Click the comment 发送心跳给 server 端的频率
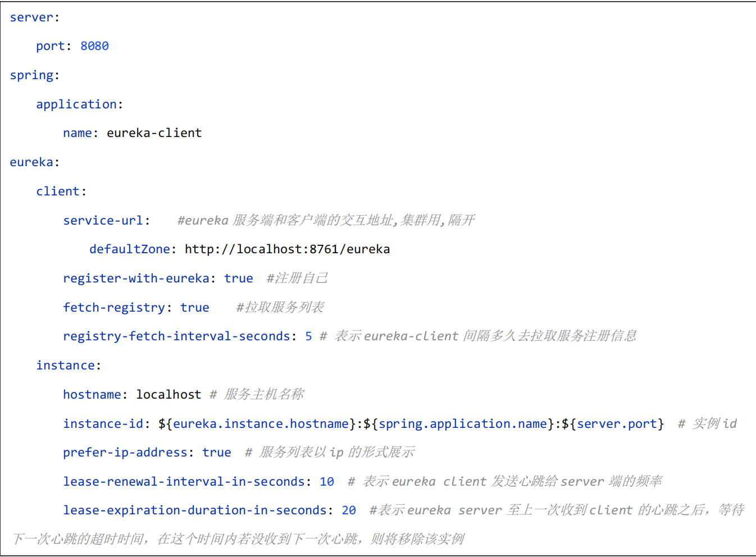Screen dimensions: 756x557 pos(577,481)
